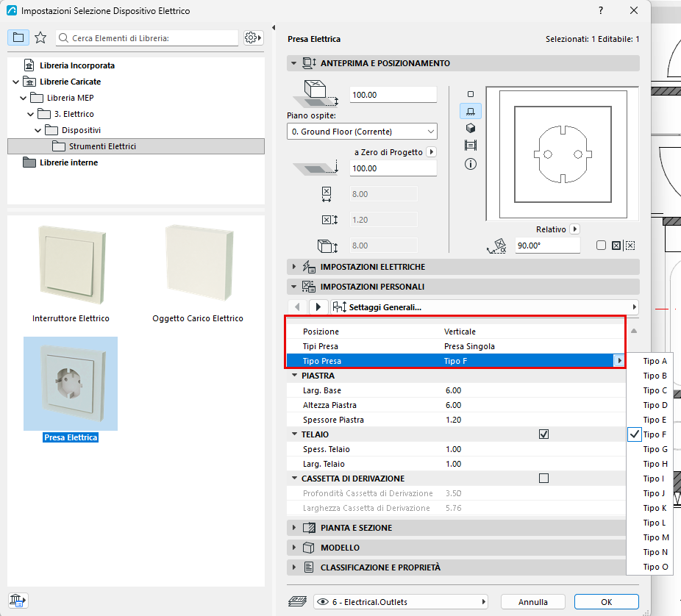Screen dimensions: 681x616
Task: Confirm settings with the OK button
Action: (606, 602)
